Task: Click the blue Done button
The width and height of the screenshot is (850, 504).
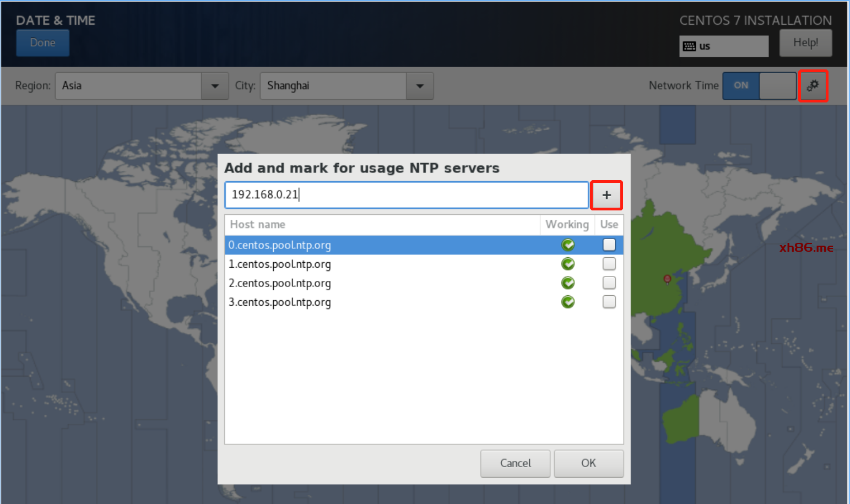Action: tap(42, 43)
